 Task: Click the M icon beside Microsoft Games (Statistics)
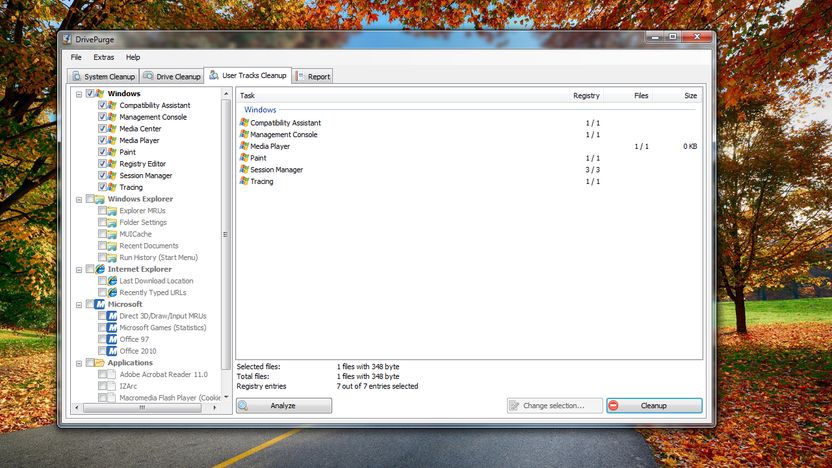[112, 327]
